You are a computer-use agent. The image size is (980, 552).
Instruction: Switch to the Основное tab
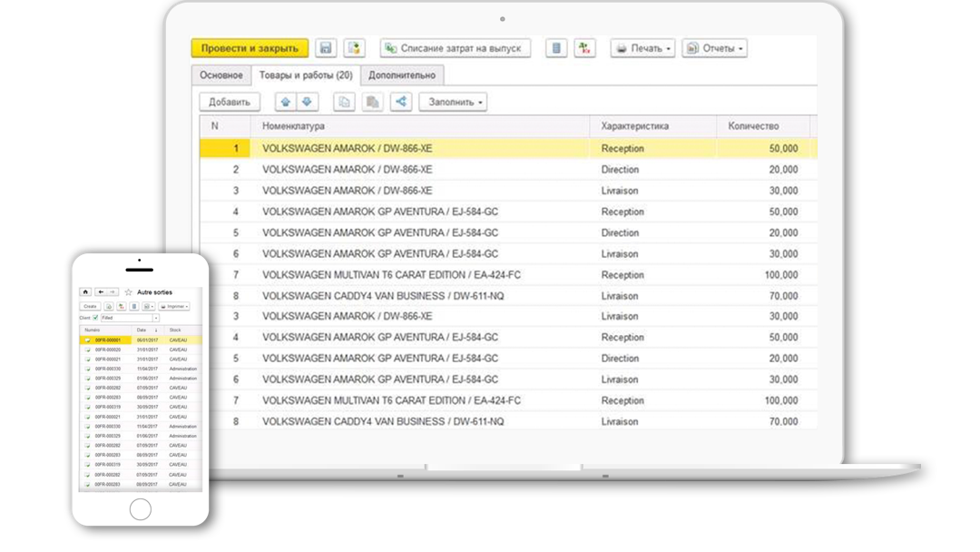coord(221,75)
